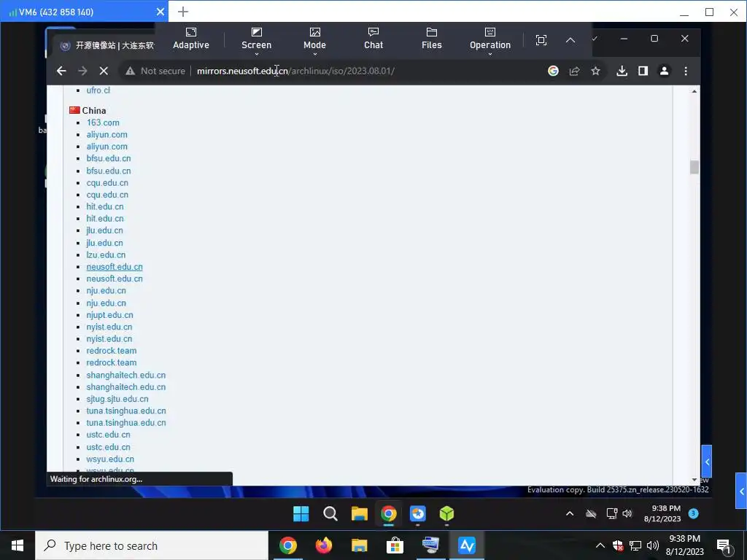This screenshot has height=560, width=747.
Task: Stop loading the page
Action: pos(104,71)
